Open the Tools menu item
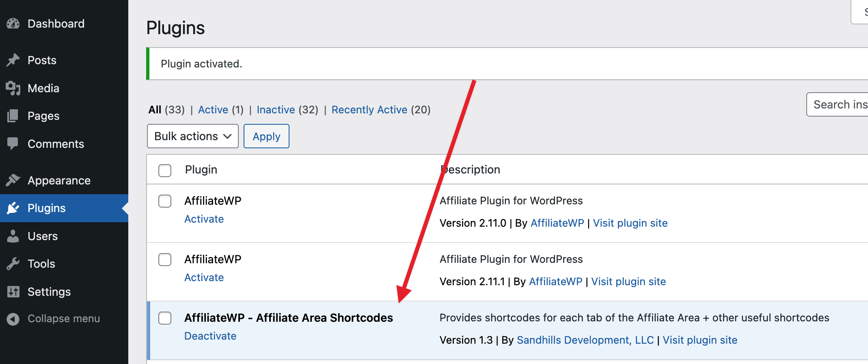Screen dimensions: 868x364 tap(41, 264)
